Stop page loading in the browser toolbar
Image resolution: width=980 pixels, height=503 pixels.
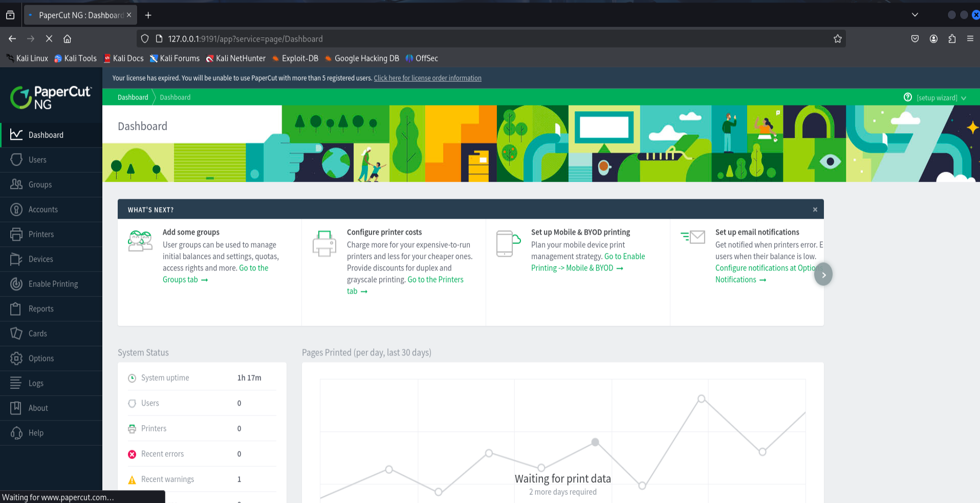click(49, 39)
